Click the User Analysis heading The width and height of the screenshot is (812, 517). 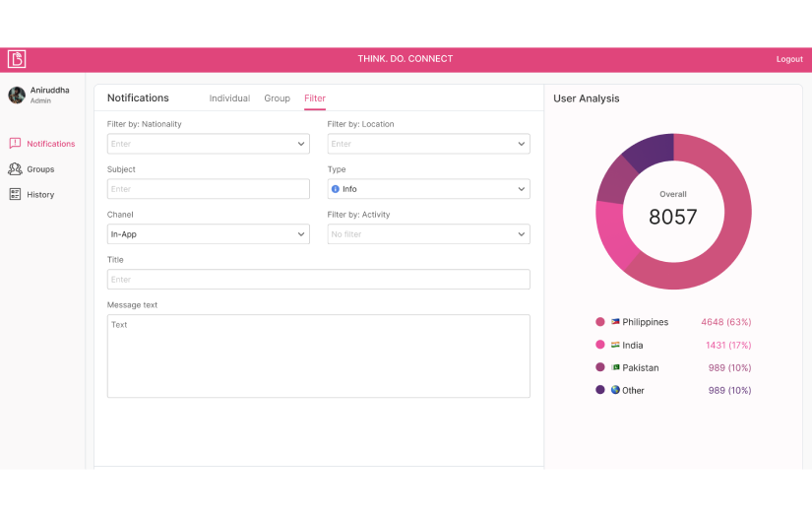pyautogui.click(x=587, y=98)
